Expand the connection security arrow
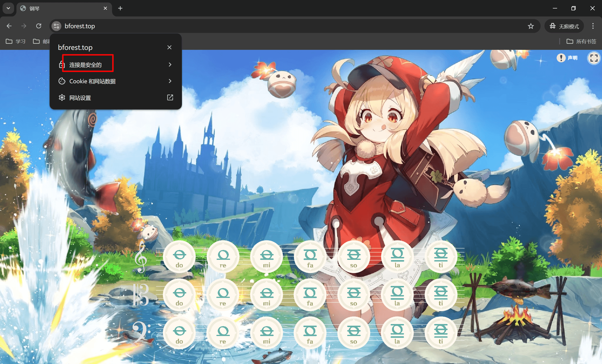This screenshot has height=364, width=602. (170, 64)
